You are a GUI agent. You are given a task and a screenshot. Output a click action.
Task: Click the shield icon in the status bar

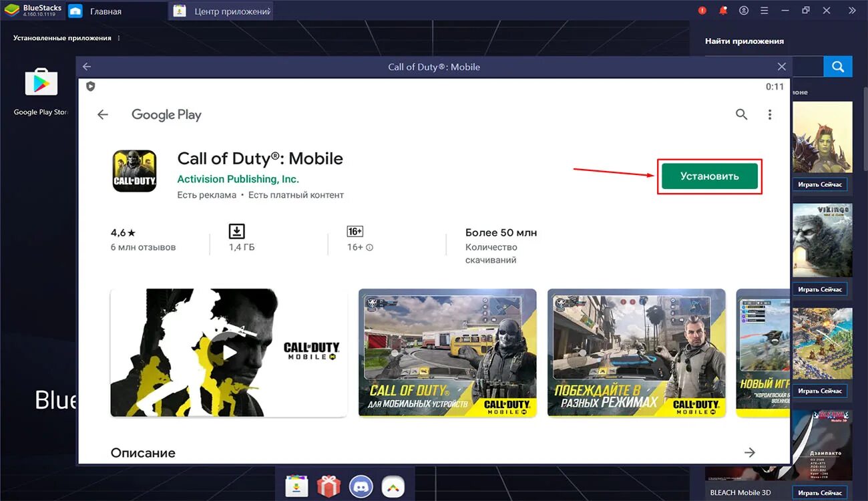91,86
